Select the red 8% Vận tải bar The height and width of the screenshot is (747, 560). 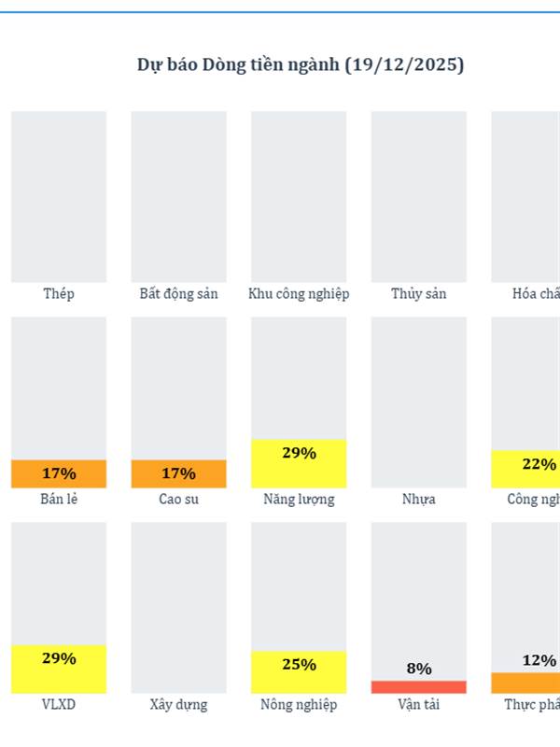(418, 687)
